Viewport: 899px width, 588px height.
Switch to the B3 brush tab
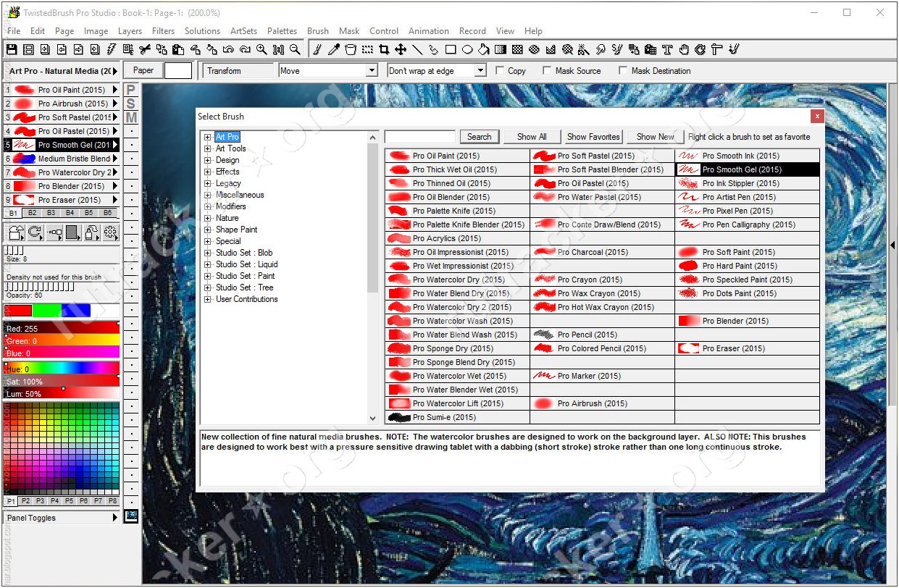(x=51, y=213)
